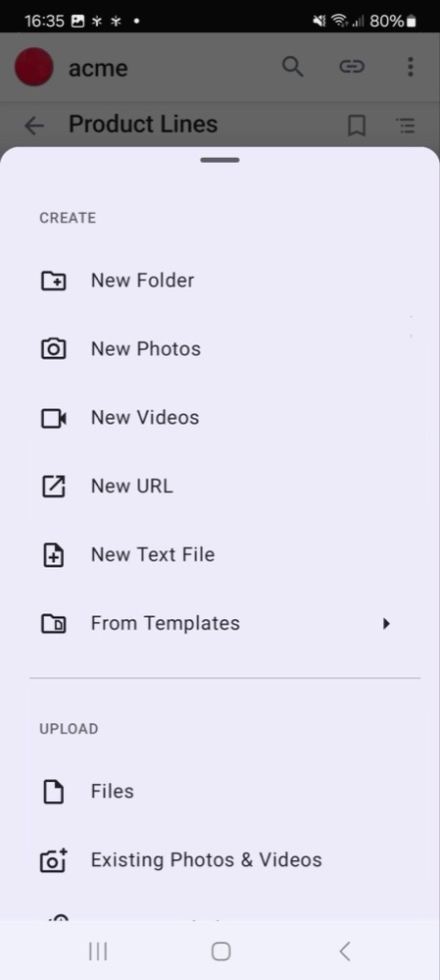Expand the From Templates submenu arrow
The image size is (440, 980).
click(x=386, y=623)
